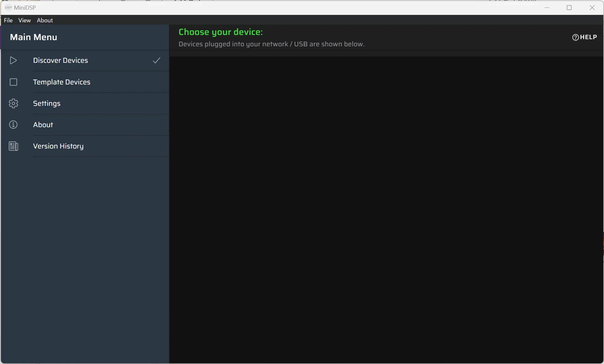Click the checkmark on the Discover Devices row

click(x=156, y=61)
